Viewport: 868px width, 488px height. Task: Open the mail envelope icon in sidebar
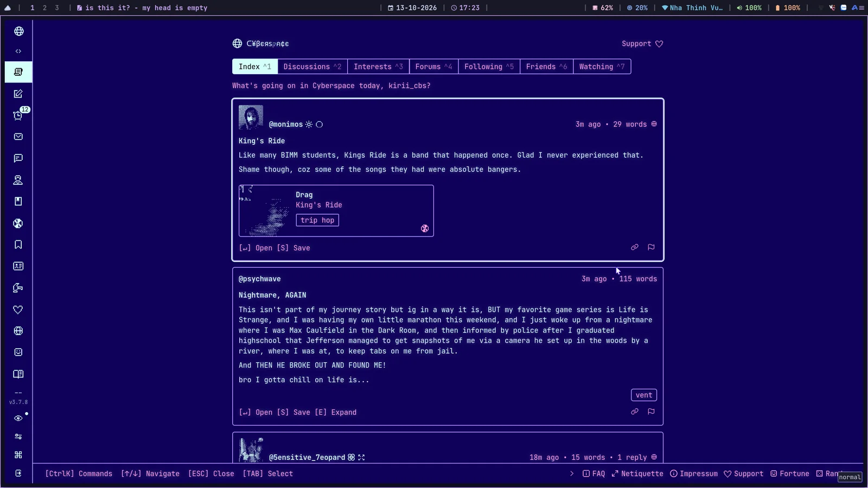18,137
